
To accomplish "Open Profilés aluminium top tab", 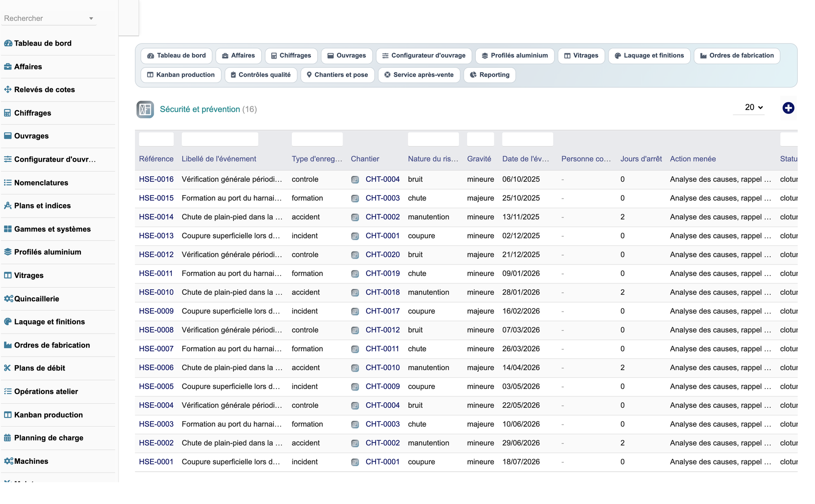I will pos(515,56).
